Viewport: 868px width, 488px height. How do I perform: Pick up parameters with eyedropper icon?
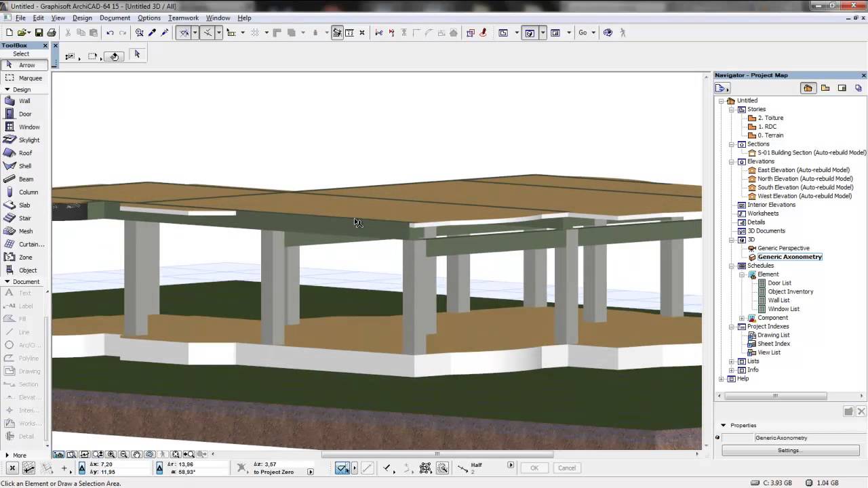[152, 33]
